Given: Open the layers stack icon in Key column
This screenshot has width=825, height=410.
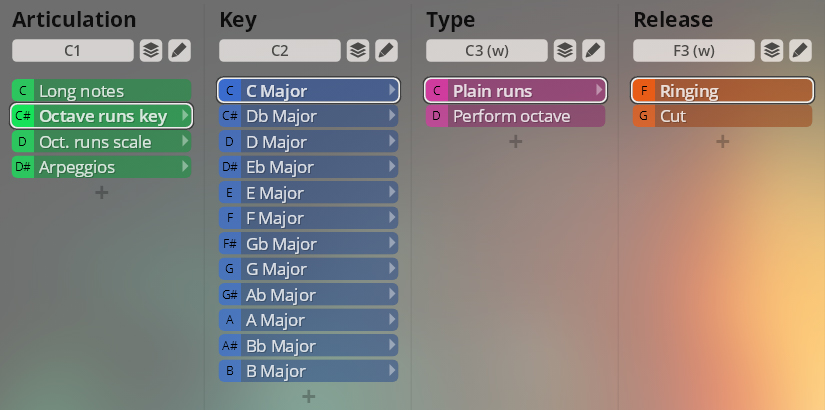Looking at the screenshot, I should pos(357,50).
